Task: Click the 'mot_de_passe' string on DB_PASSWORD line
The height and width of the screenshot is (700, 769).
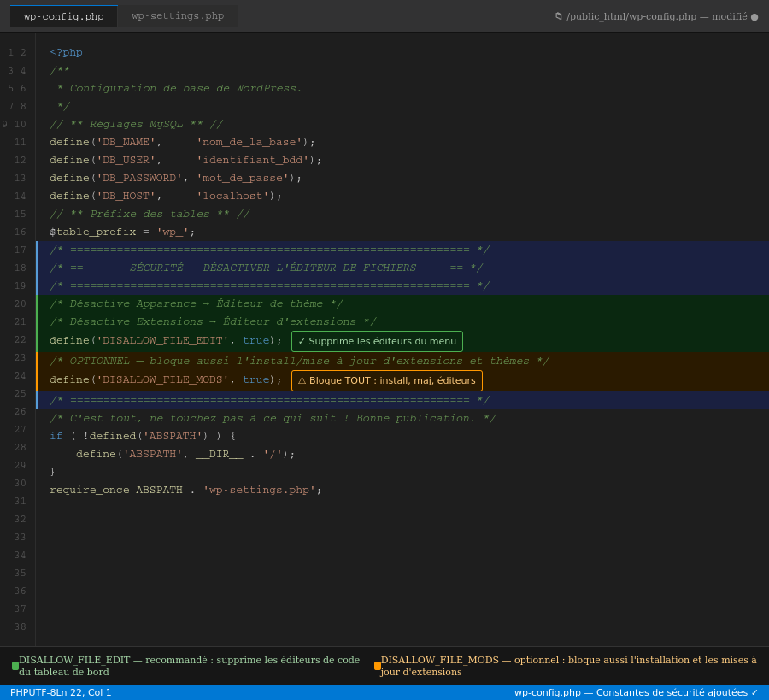Action: [x=243, y=178]
